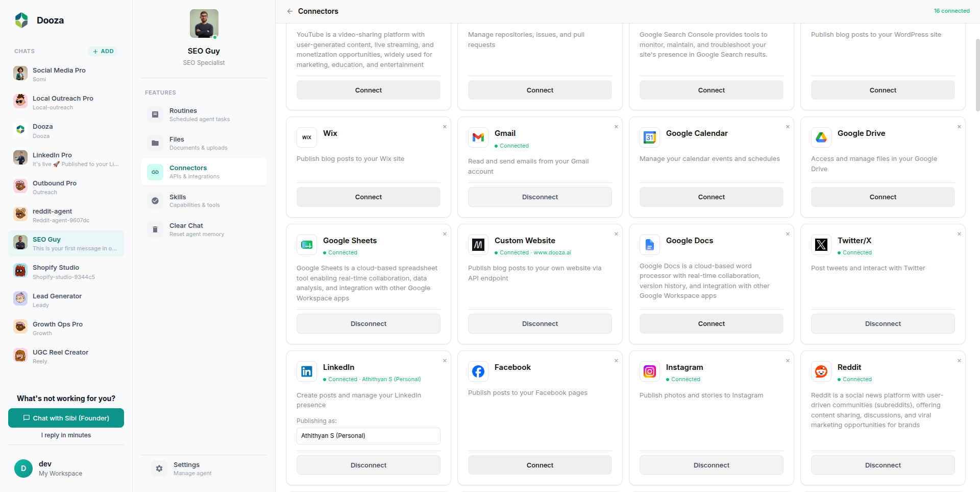This screenshot has width=980, height=492.
Task: Click the Settings gear icon
Action: pyautogui.click(x=159, y=468)
